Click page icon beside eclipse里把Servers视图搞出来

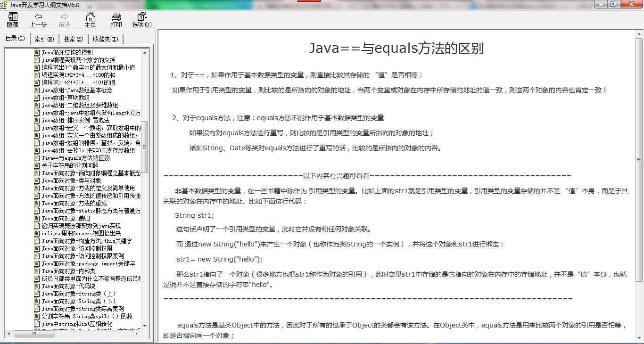point(37,233)
